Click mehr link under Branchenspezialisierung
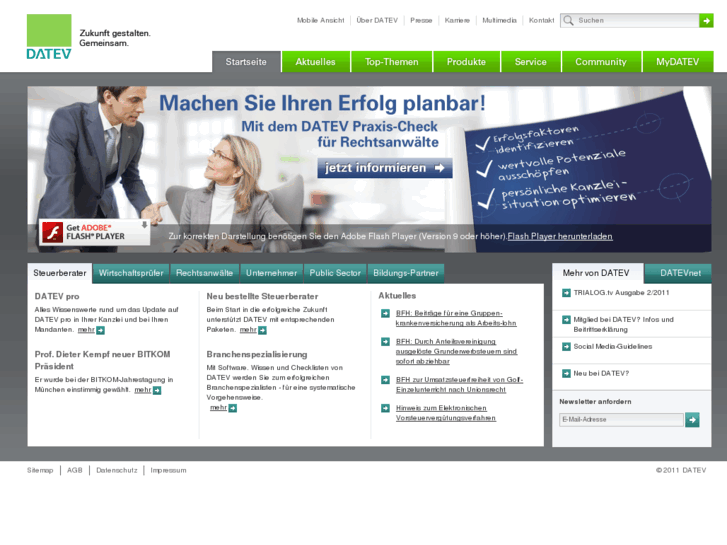The width and height of the screenshot is (727, 545). [218, 408]
